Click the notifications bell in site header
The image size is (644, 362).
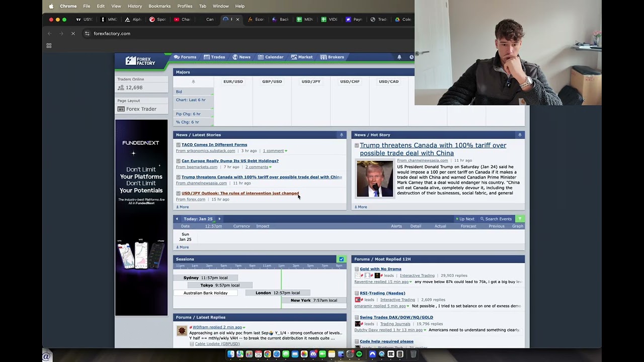(x=399, y=57)
